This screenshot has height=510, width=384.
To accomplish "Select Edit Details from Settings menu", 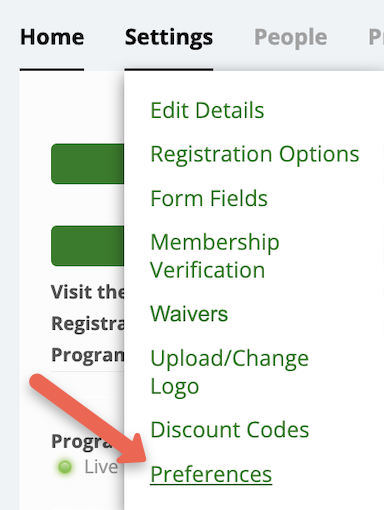I will (207, 110).
